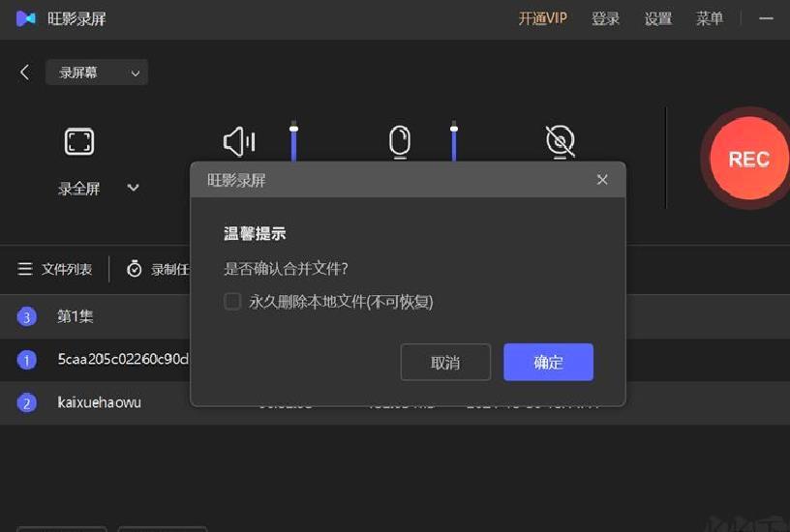This screenshot has height=532, width=790.
Task: Click 取消 to cancel merging
Action: 445,363
